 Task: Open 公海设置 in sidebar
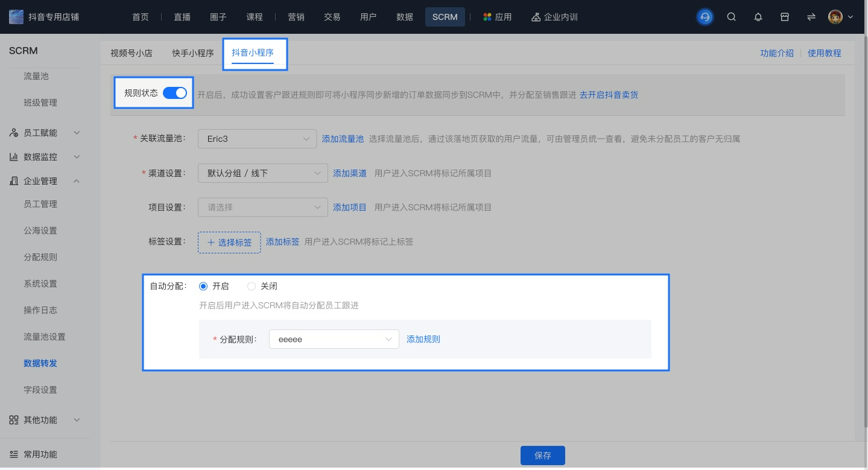click(x=40, y=230)
